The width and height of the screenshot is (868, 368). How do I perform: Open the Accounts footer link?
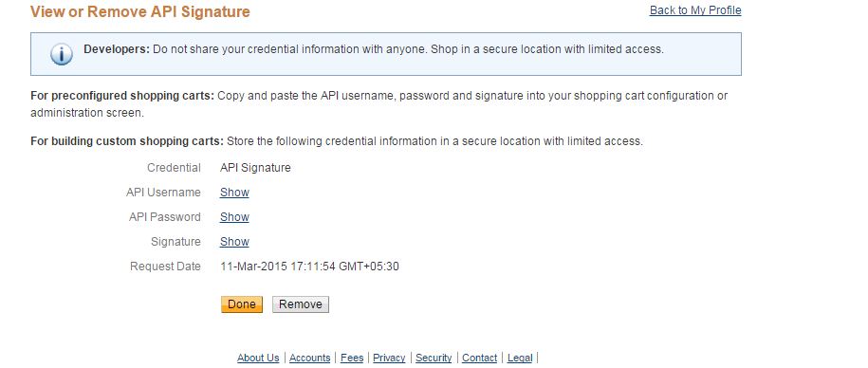point(309,358)
